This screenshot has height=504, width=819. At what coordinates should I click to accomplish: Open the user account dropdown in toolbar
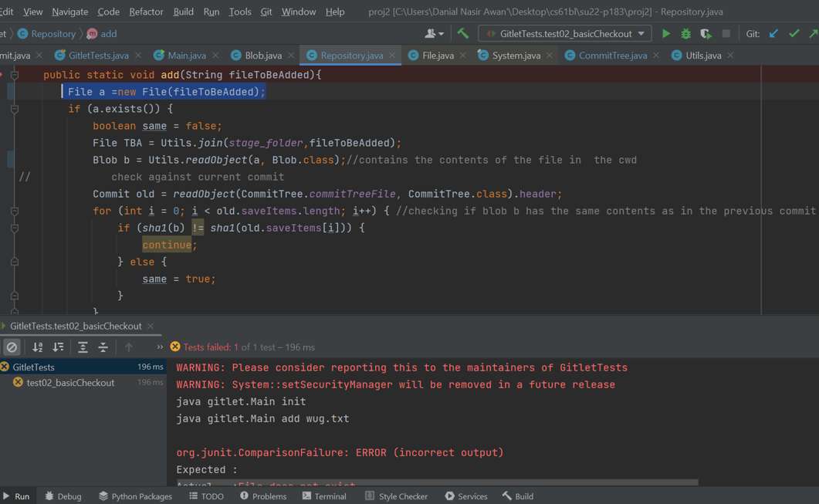[x=435, y=34]
